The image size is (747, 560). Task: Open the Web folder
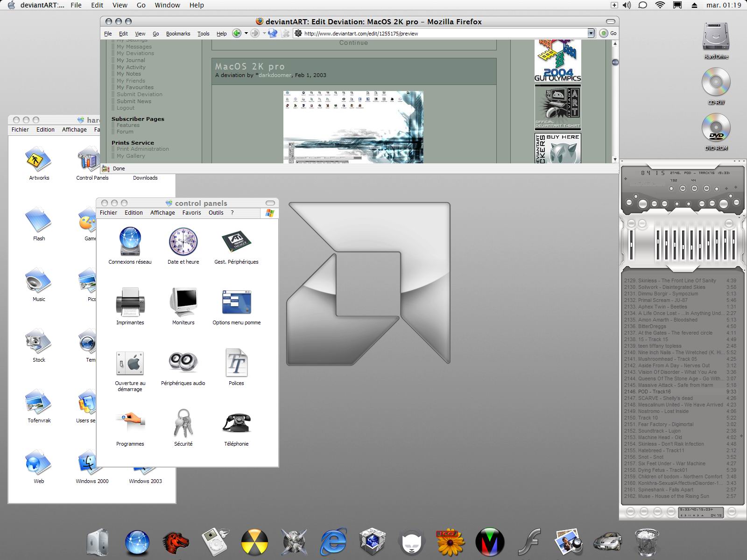(39, 463)
